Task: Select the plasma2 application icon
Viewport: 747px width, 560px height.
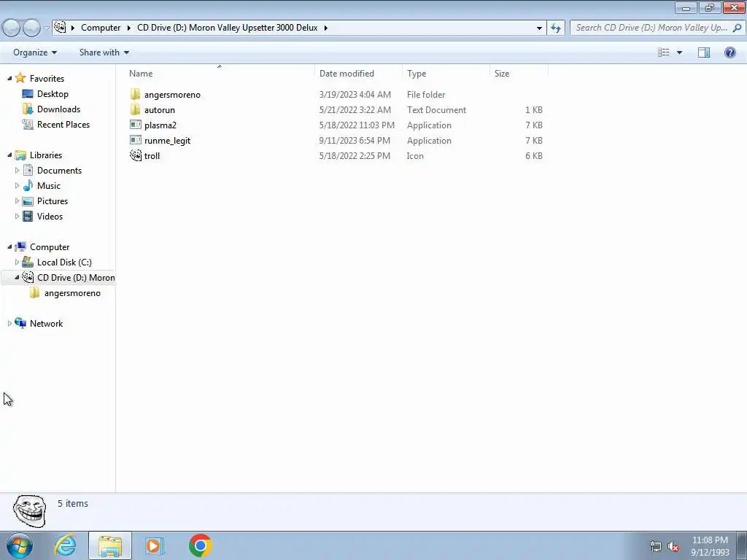Action: (135, 125)
